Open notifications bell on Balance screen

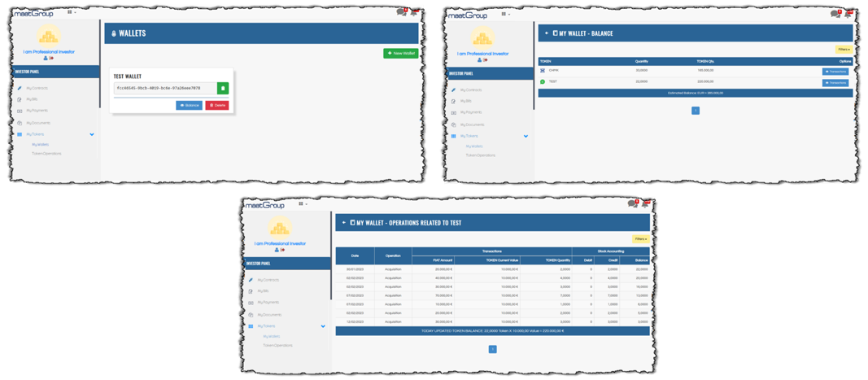click(847, 14)
